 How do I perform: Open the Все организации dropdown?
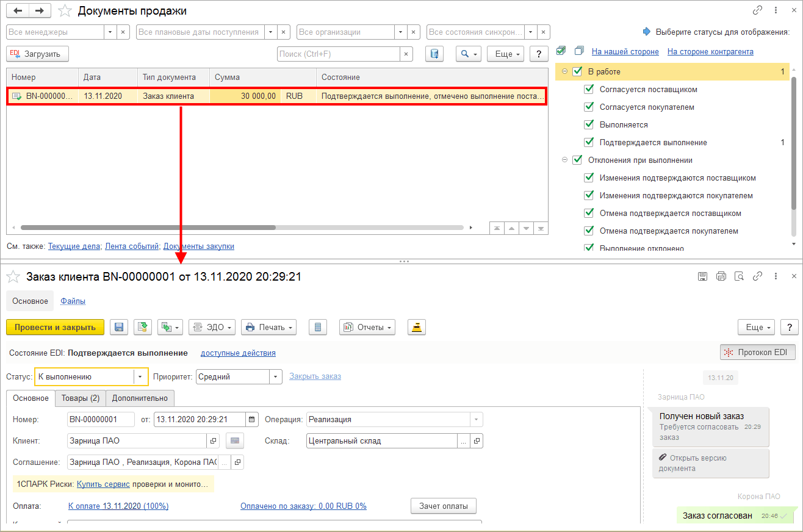(401, 32)
